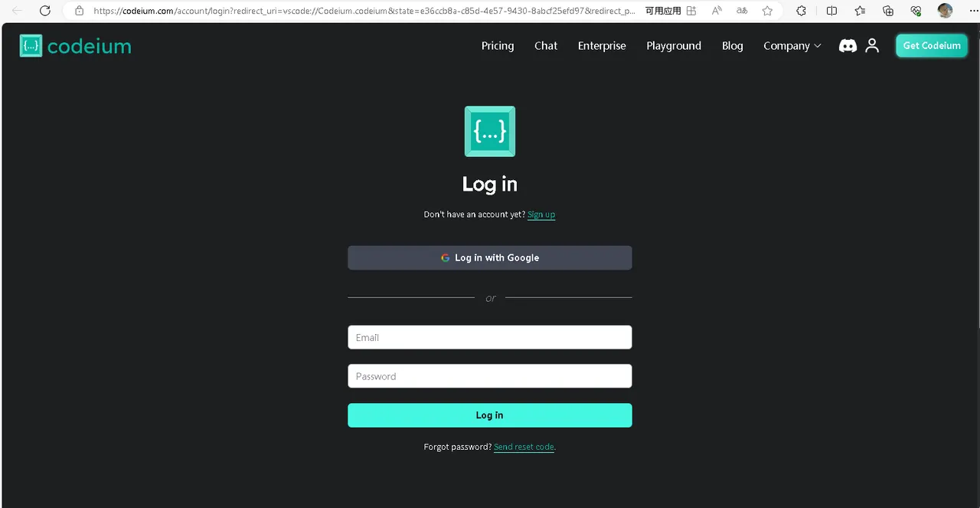Submit with the teal Log in button
Viewport: 980px width, 508px height.
pyautogui.click(x=490, y=415)
